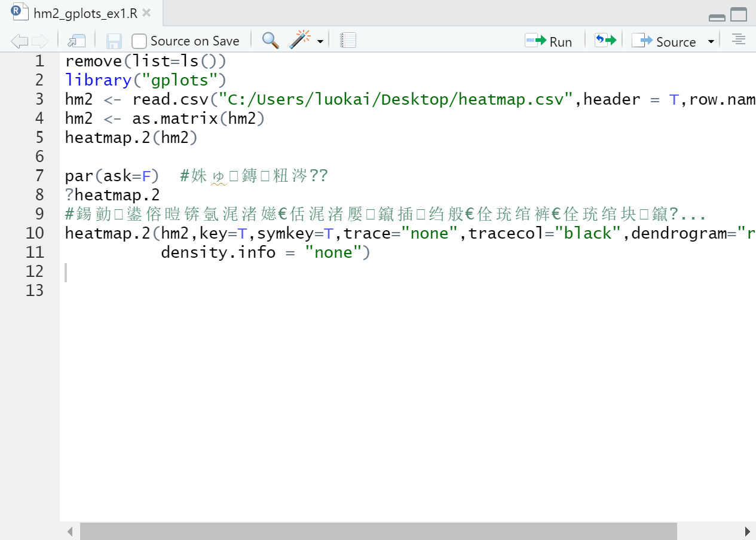Image resolution: width=756 pixels, height=540 pixels.
Task: Click line number 10 in the gutter
Action: point(35,233)
